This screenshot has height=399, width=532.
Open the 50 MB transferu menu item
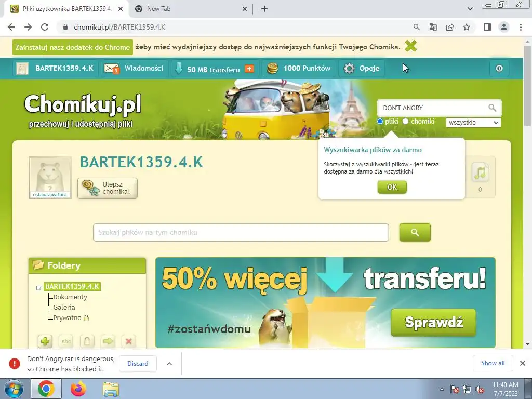[x=215, y=69]
